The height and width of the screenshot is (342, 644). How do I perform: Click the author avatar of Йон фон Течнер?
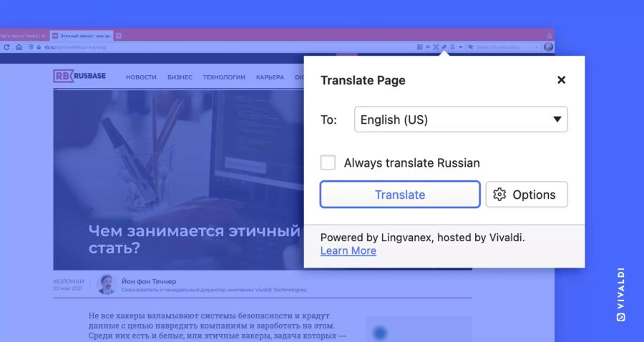(107, 284)
